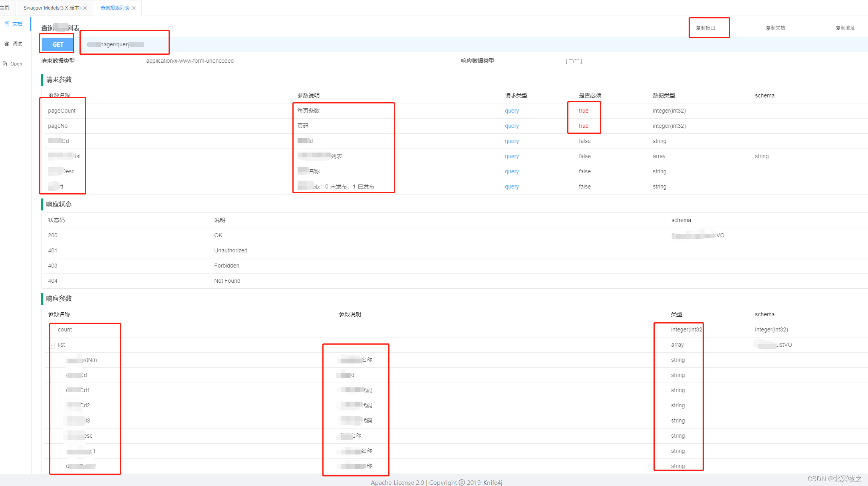Click the query link in pageNo row

(x=512, y=126)
